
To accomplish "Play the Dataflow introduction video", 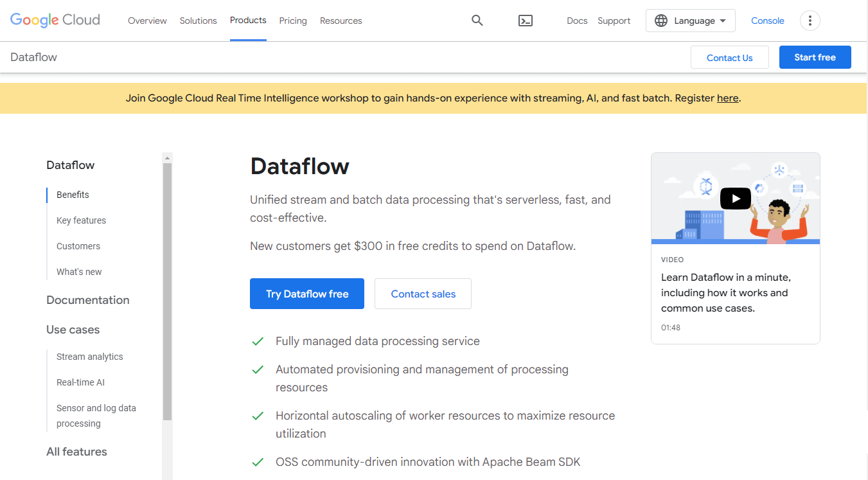I will tap(735, 198).
